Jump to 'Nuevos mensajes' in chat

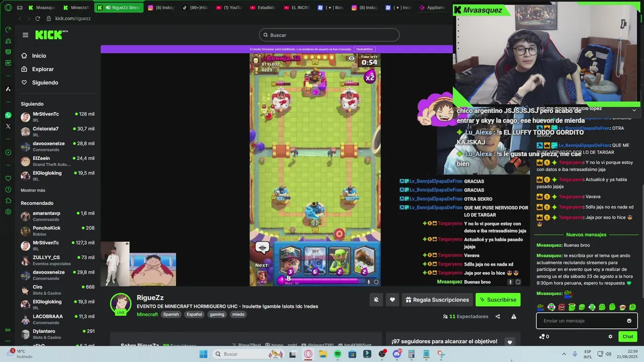[586, 235]
